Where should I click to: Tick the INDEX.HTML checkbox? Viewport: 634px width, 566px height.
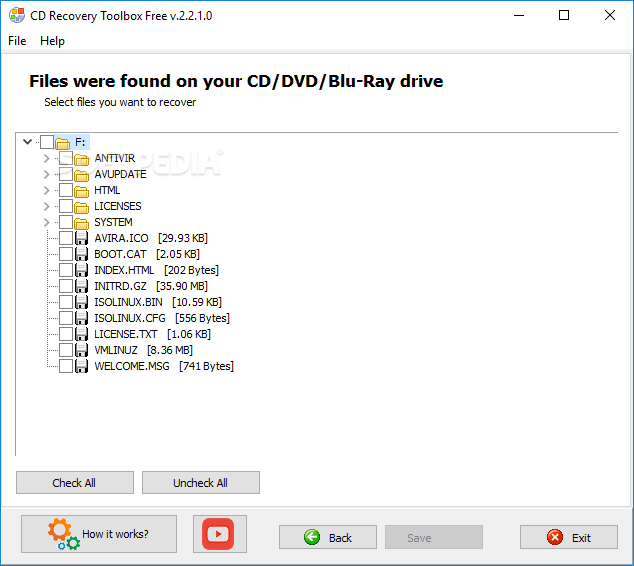point(66,270)
